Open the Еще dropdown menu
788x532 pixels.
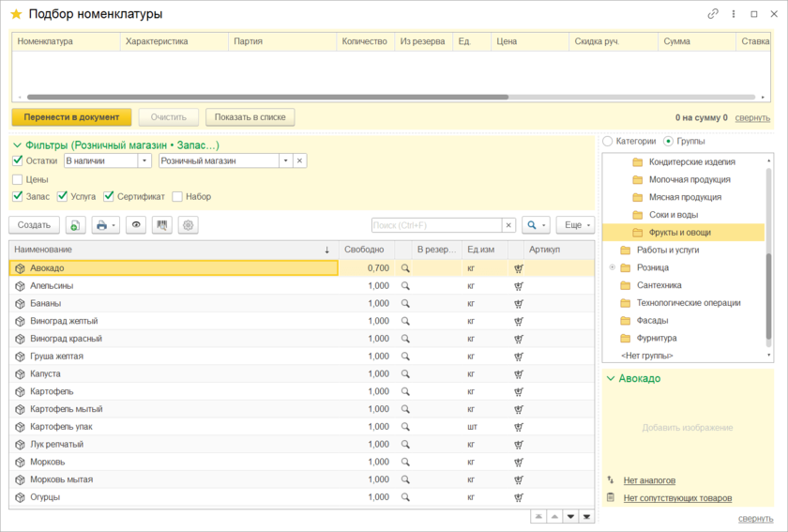(x=574, y=225)
